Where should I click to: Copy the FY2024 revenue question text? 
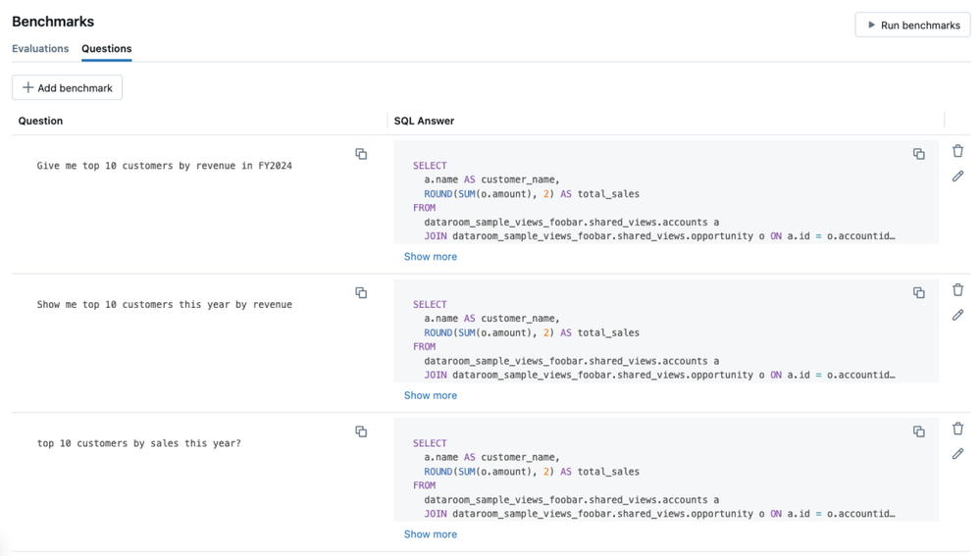(361, 154)
